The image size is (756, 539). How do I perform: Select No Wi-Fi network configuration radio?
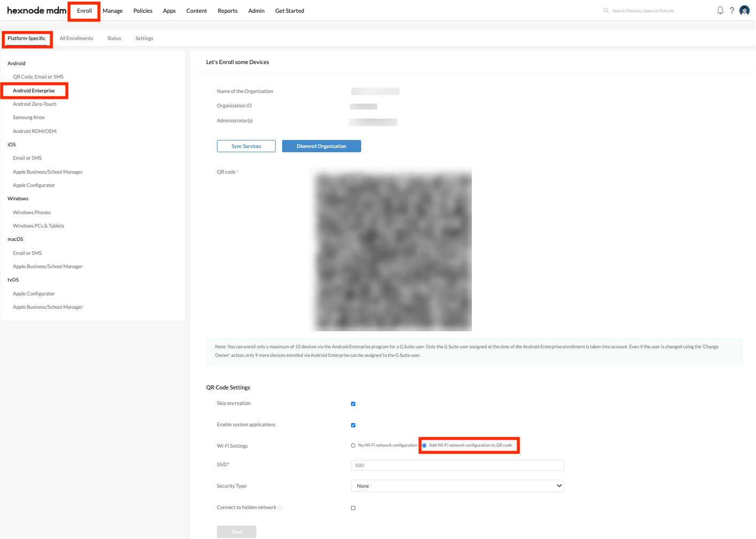point(353,446)
